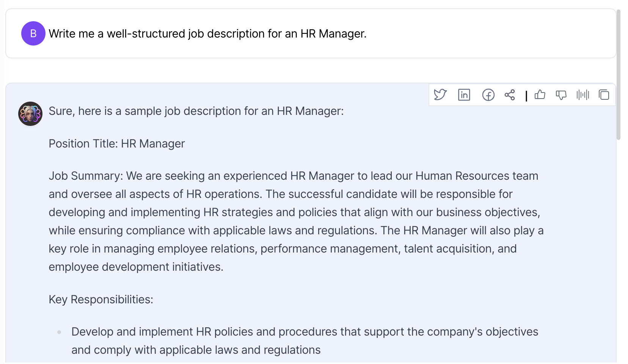This screenshot has height=364, width=628.
Task: Click the vertical scrollbar thumb
Action: 619,75
